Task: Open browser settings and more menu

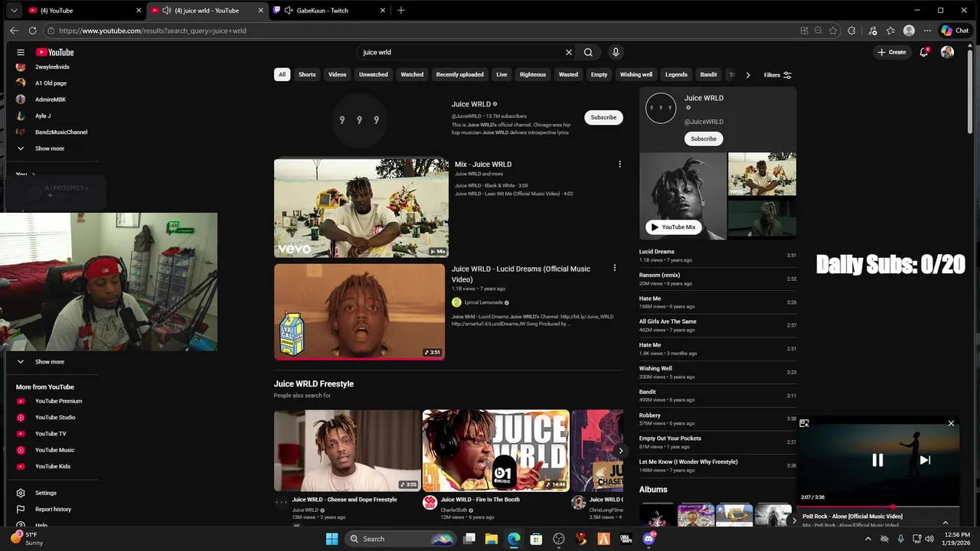Action: (x=927, y=31)
